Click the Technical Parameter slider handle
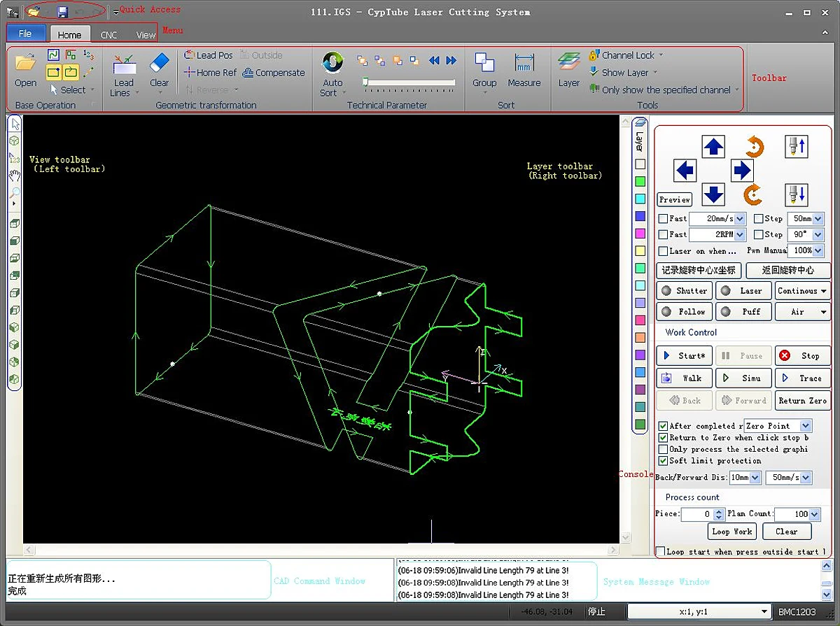The image size is (840, 626). (365, 83)
